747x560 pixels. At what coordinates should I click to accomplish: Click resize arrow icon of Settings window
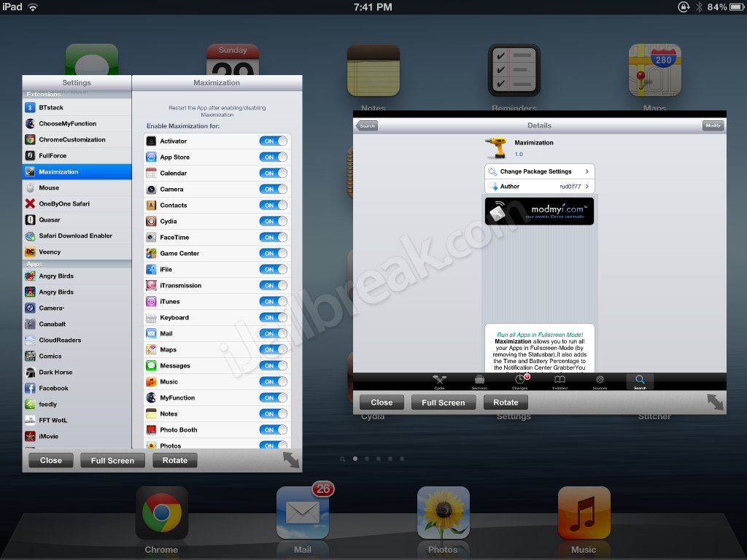click(291, 460)
